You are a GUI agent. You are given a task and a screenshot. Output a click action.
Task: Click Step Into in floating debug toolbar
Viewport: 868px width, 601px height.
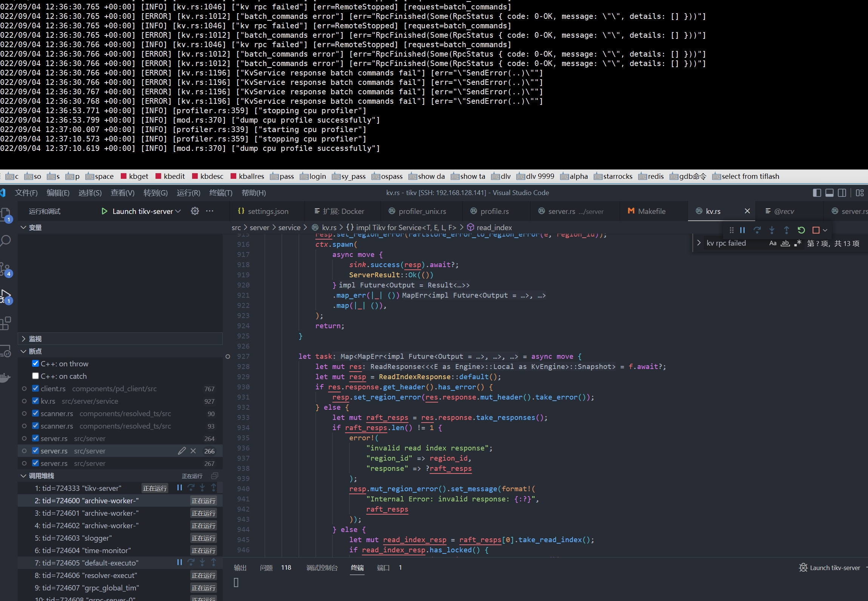point(772,230)
